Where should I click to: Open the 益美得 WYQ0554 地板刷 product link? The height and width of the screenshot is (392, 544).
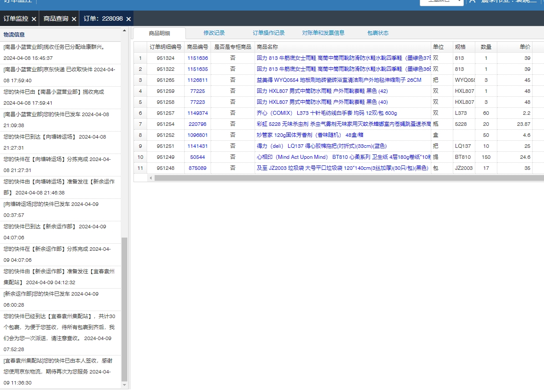(x=339, y=80)
